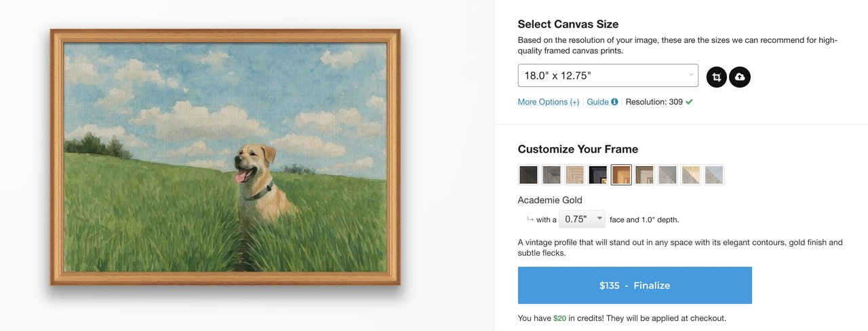Click the green resolution checkmark icon
The height and width of the screenshot is (331, 868).
pos(689,102)
